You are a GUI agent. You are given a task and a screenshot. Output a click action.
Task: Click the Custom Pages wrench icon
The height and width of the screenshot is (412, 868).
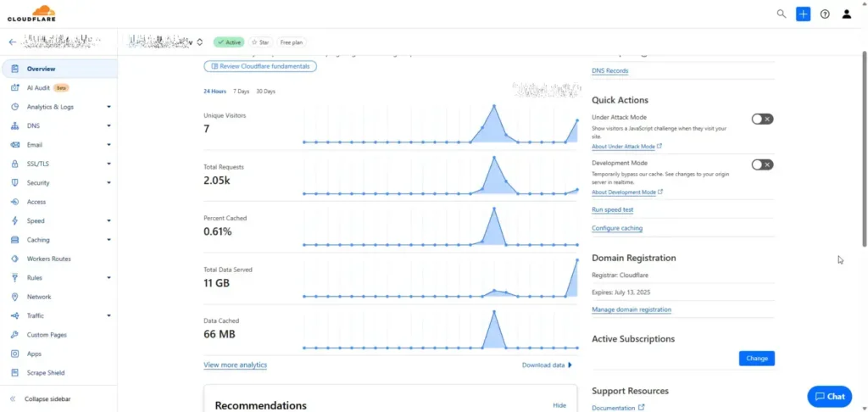pyautogui.click(x=15, y=335)
